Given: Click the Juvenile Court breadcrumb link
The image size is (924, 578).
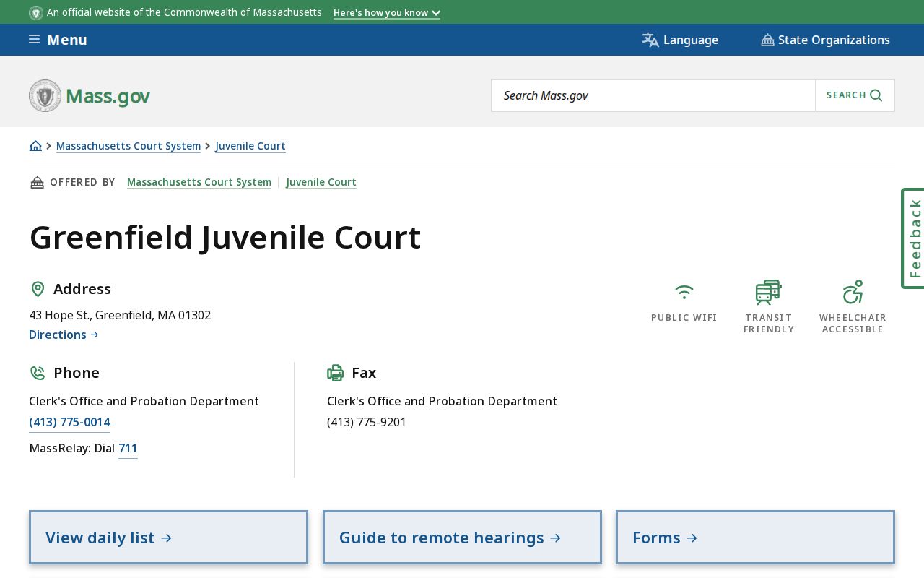Looking at the screenshot, I should [x=250, y=146].
